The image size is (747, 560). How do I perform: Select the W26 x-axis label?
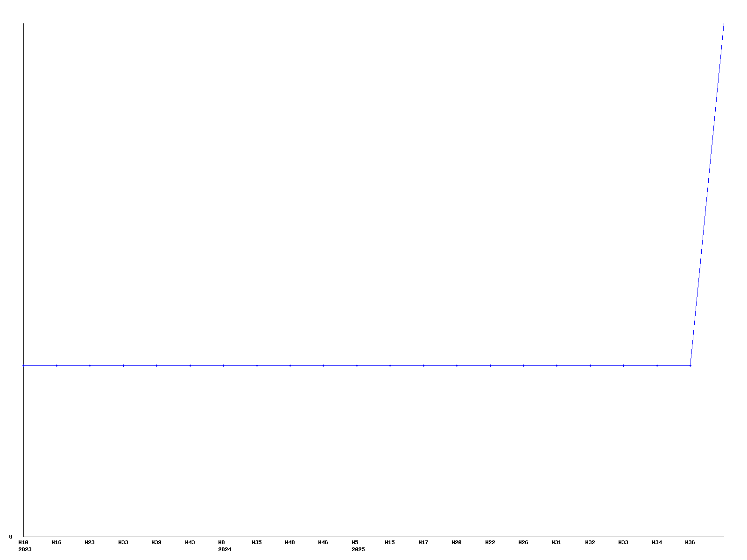point(523,542)
